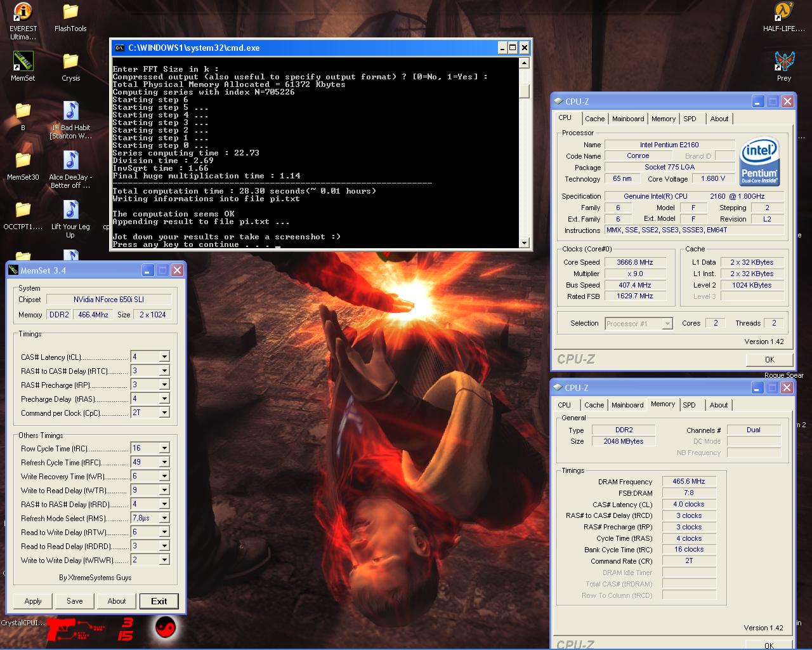
Task: Expand the Write Recovery Time (tWR) dropdown
Action: coord(164,476)
